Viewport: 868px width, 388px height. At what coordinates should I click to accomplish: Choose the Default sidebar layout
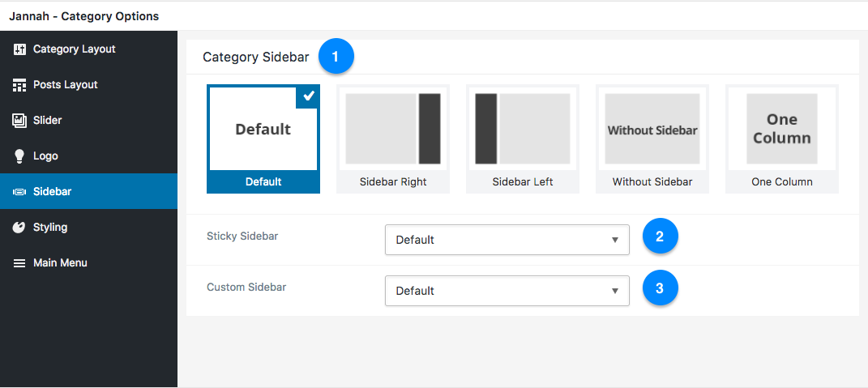pyautogui.click(x=263, y=139)
